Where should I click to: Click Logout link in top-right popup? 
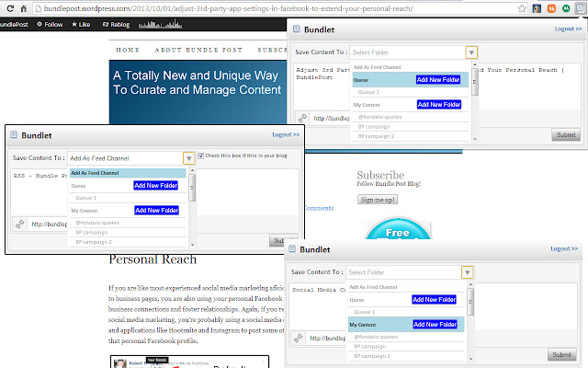tap(568, 29)
